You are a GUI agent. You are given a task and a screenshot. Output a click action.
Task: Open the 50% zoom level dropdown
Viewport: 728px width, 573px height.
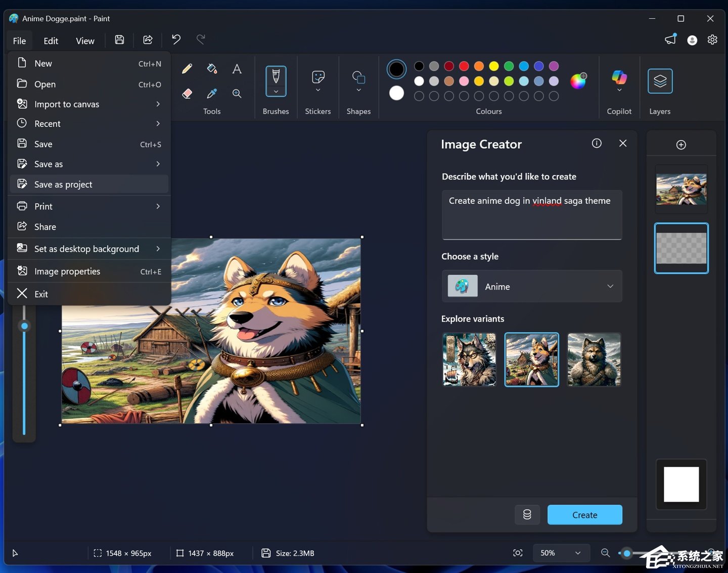pyautogui.click(x=561, y=553)
